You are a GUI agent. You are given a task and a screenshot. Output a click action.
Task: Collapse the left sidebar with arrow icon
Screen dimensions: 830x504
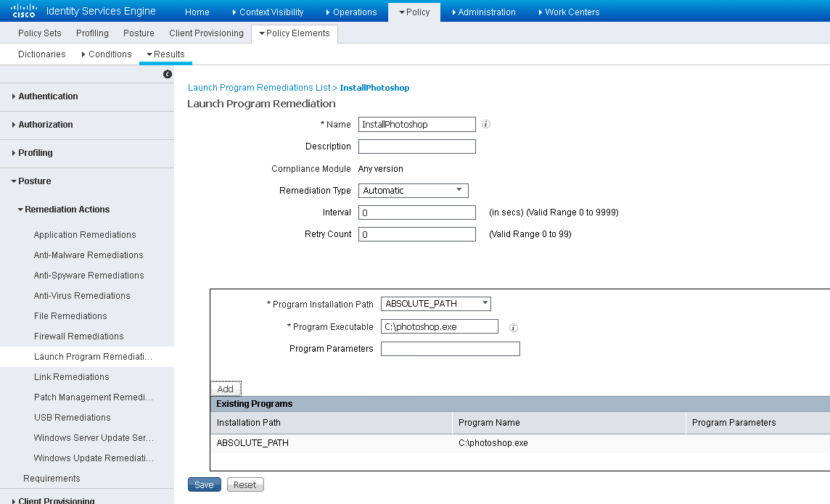pos(168,74)
